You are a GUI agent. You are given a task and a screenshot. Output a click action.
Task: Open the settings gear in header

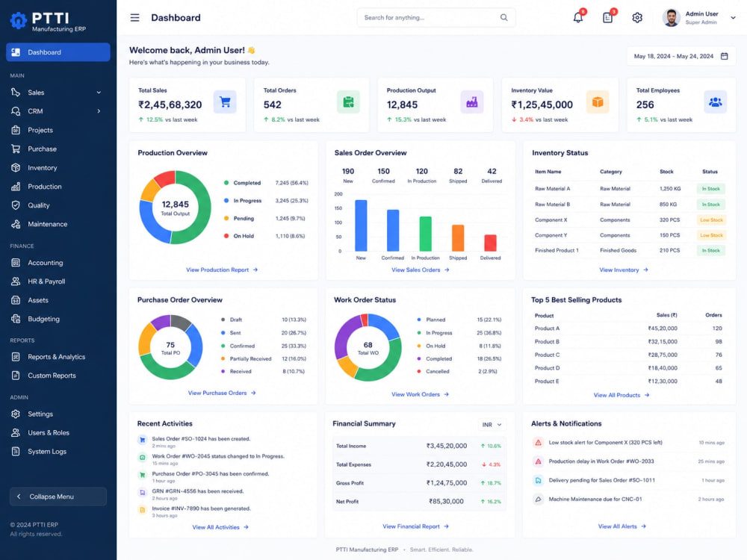click(x=637, y=18)
